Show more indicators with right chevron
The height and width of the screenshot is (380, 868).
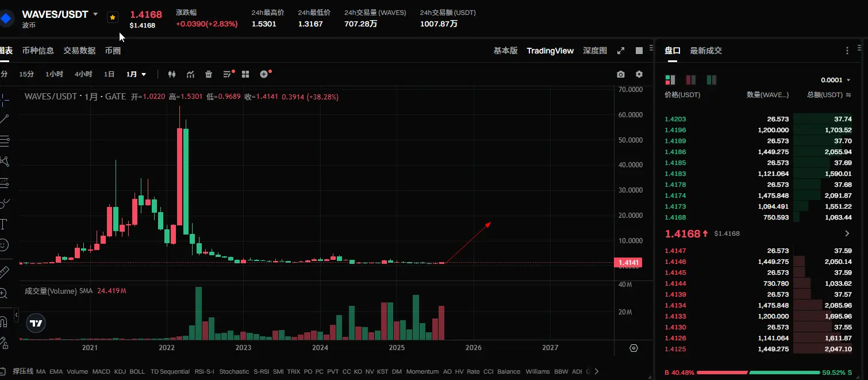click(x=597, y=371)
